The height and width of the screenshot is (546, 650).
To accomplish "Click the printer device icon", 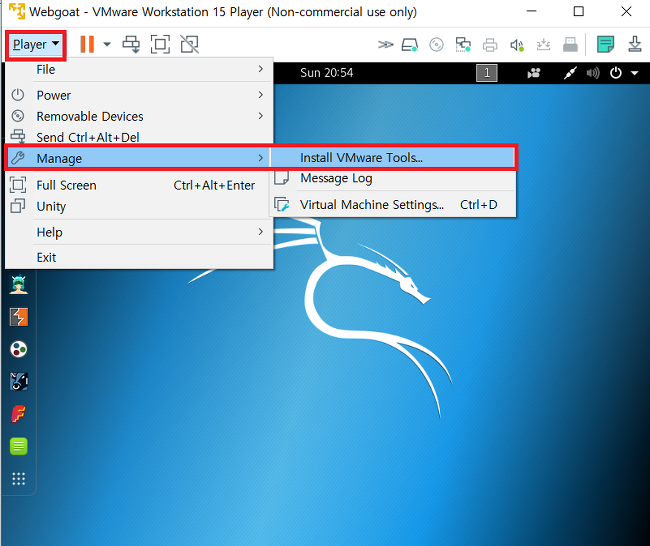I will [x=490, y=44].
